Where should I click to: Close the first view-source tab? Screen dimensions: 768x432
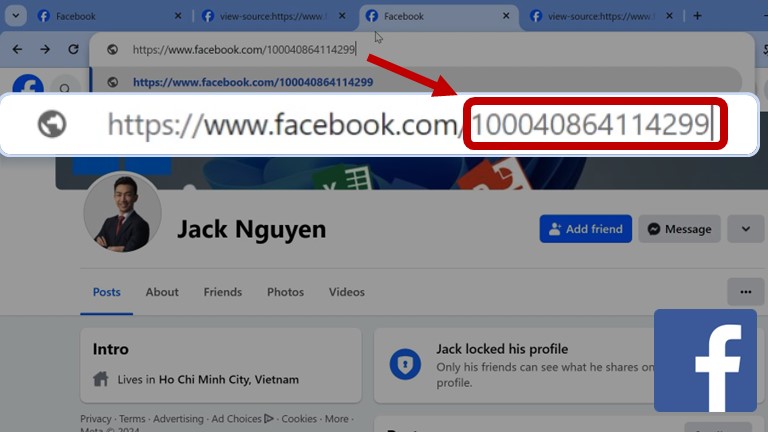click(342, 16)
